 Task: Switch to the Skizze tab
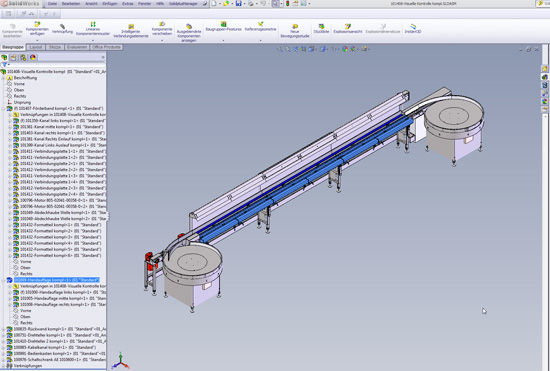[x=55, y=47]
